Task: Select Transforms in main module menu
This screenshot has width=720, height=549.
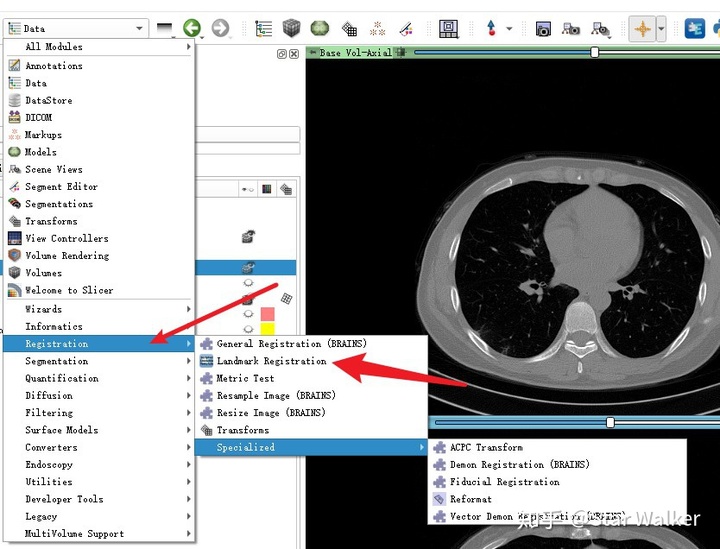Action: point(99,221)
